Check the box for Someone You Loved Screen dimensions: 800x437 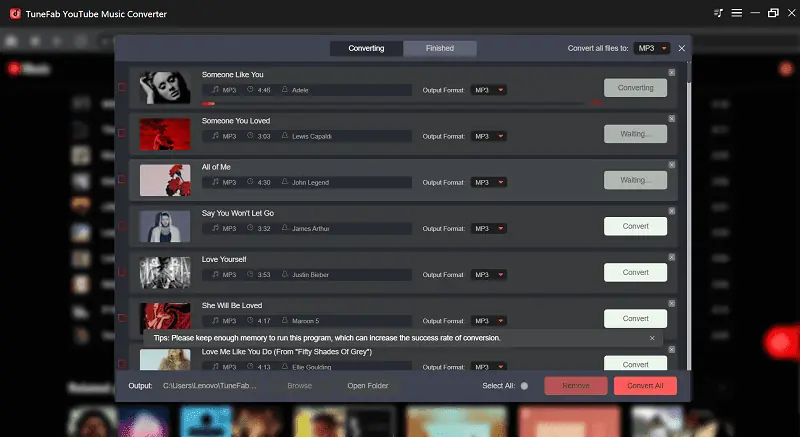[x=122, y=133]
